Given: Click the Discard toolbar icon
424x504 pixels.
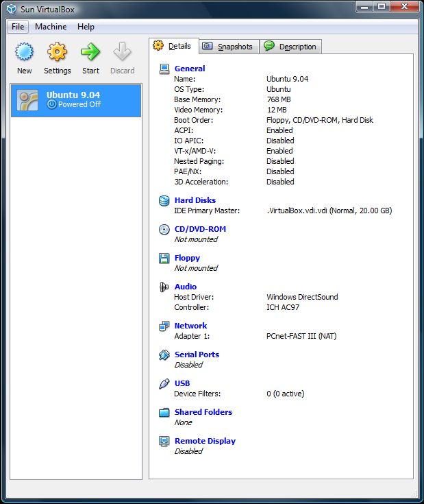Looking at the screenshot, I should [122, 51].
